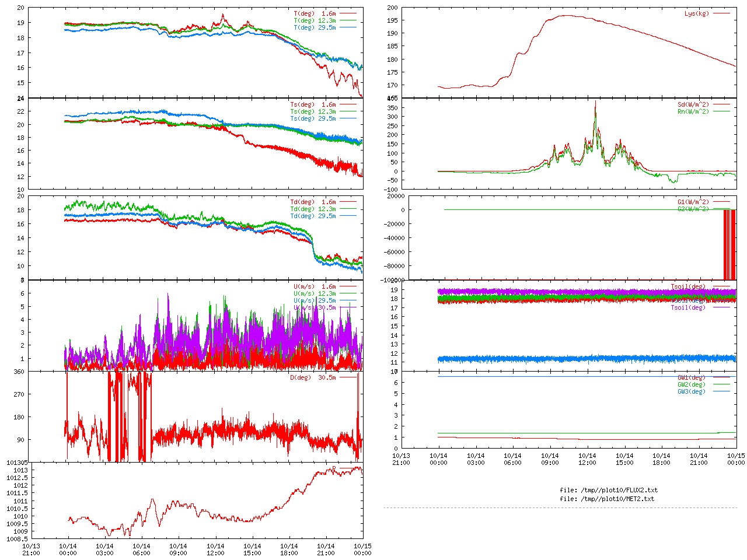Select the "GW1(deg)" legend label
The width and height of the screenshot is (747, 560).
click(692, 377)
